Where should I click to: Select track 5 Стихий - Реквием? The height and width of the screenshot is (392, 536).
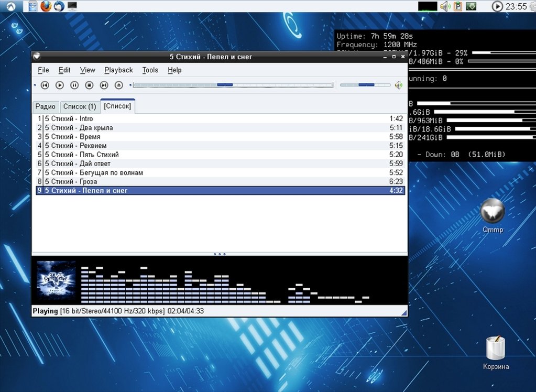tap(221, 145)
